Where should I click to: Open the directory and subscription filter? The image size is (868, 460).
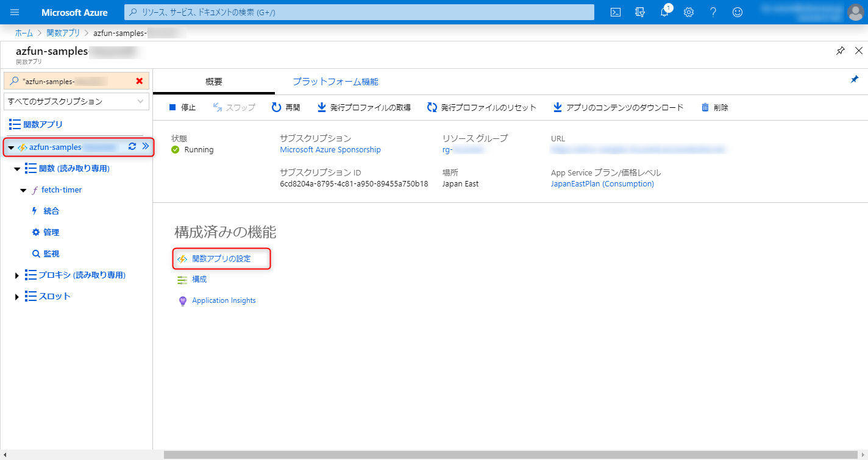pos(640,12)
